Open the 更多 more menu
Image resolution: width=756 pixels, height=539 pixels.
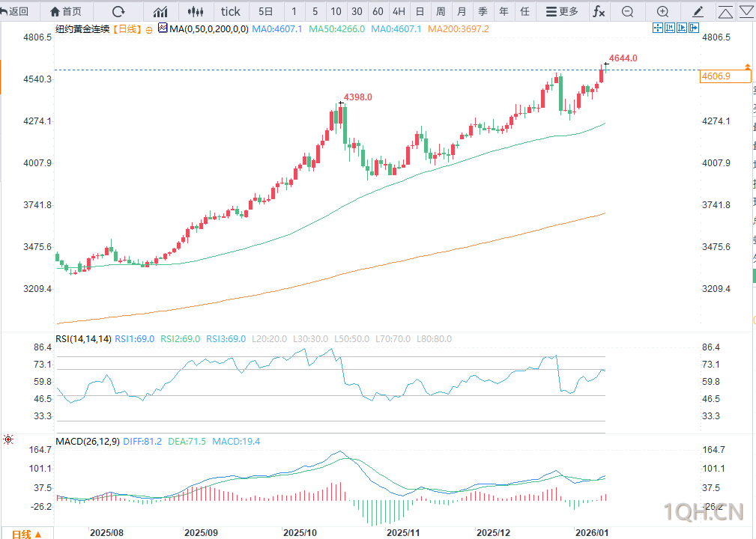click(x=562, y=11)
